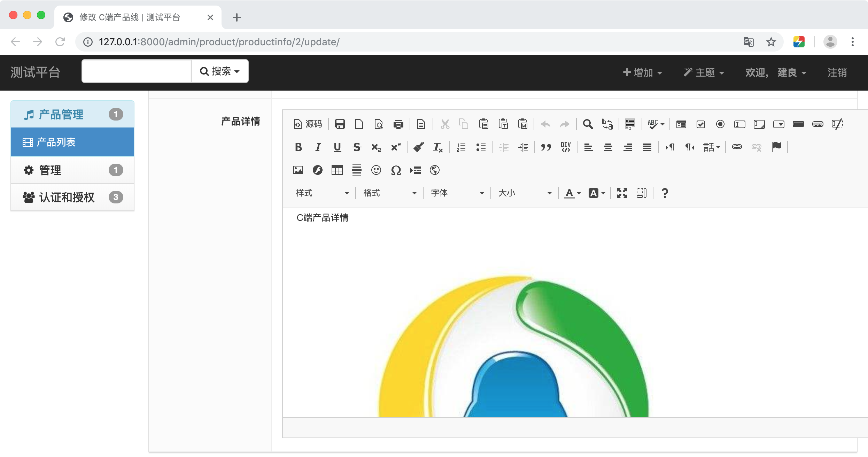The width and height of the screenshot is (868, 457).
Task: Open the 格式 format dropdown
Action: 389,193
